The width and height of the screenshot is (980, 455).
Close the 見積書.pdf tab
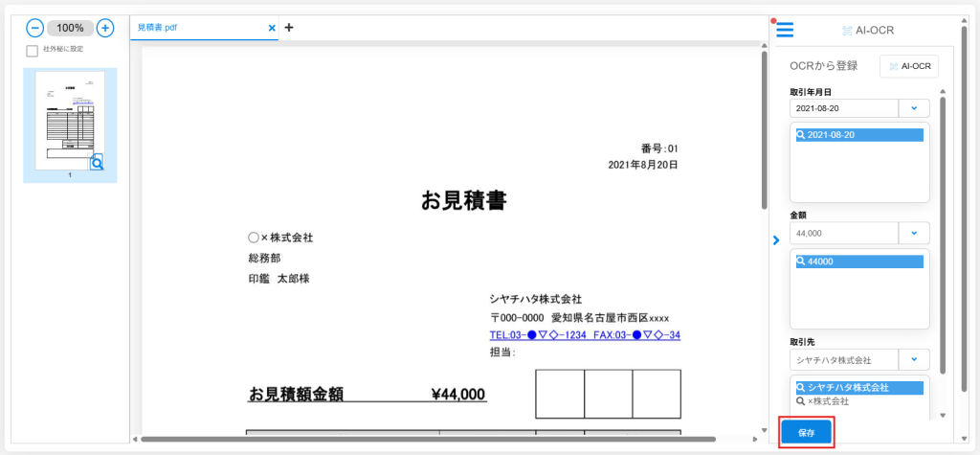272,28
